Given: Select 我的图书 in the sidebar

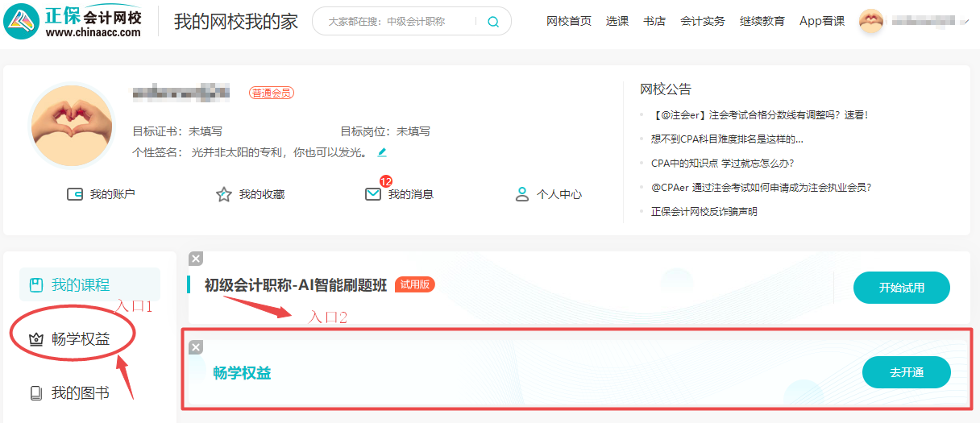Looking at the screenshot, I should click(81, 393).
